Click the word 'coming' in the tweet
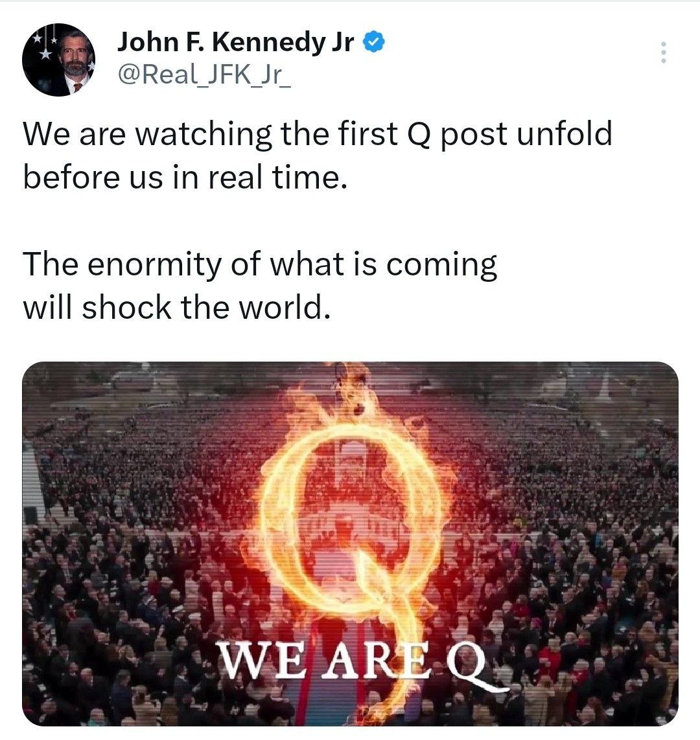The width and height of the screenshot is (700, 740). 442,266
